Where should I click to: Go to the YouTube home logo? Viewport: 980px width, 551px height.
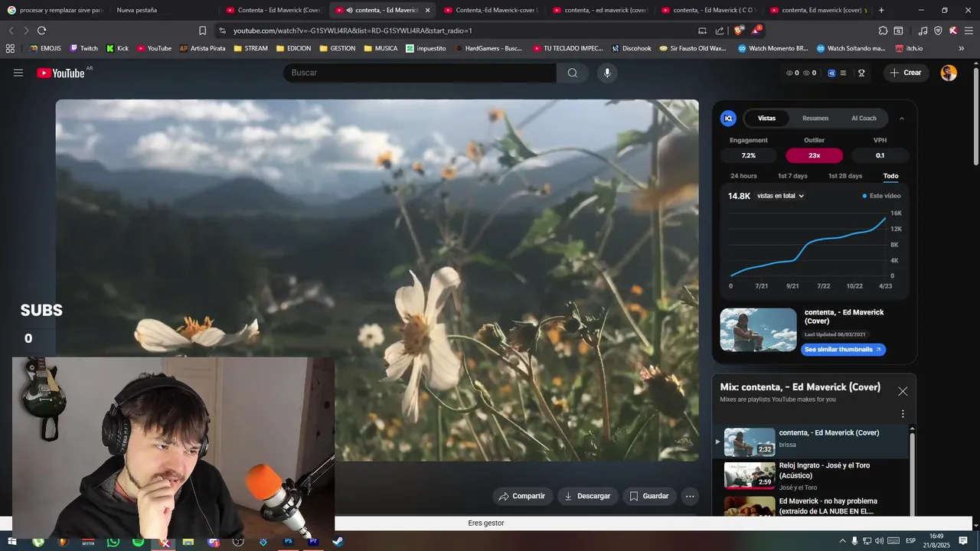click(61, 73)
